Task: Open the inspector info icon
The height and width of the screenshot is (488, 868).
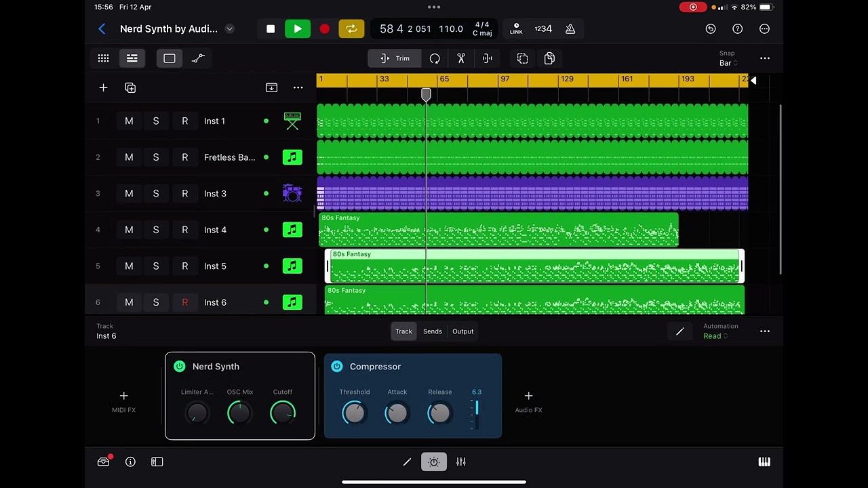Action: pyautogui.click(x=130, y=462)
